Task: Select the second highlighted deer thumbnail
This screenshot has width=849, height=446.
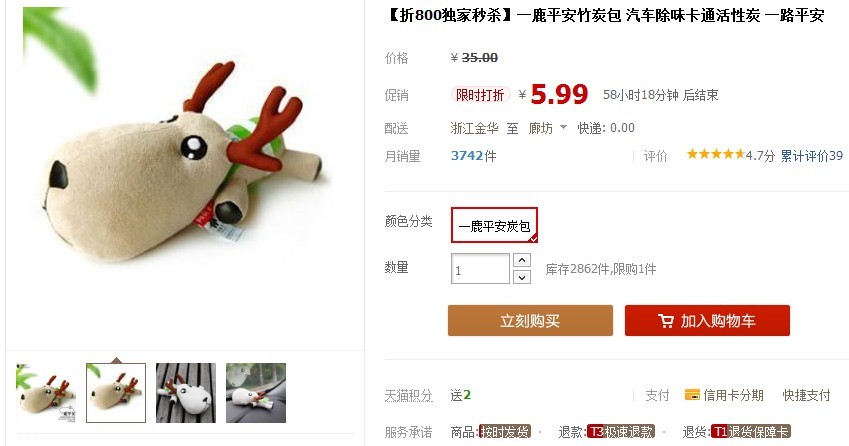Action: click(x=116, y=393)
